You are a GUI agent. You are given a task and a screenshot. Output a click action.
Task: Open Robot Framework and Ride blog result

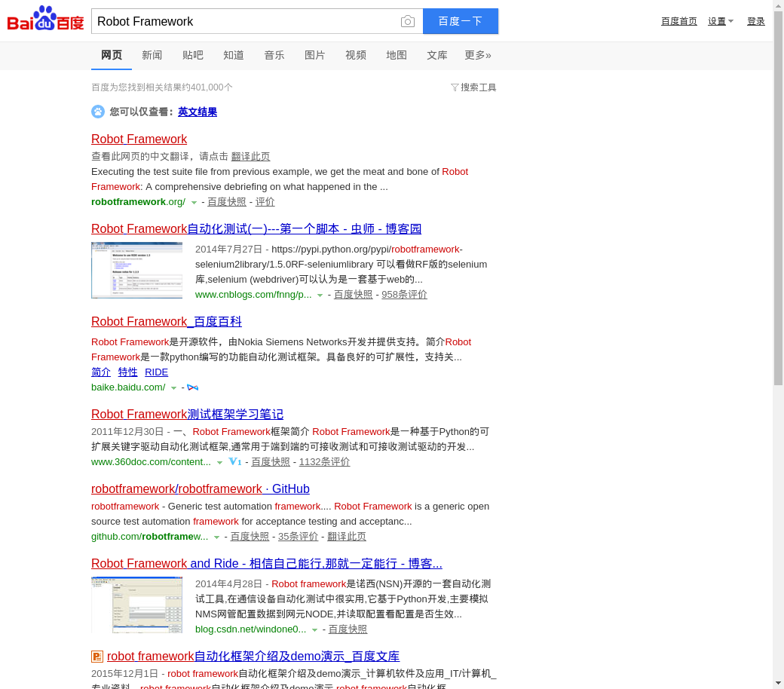(267, 564)
